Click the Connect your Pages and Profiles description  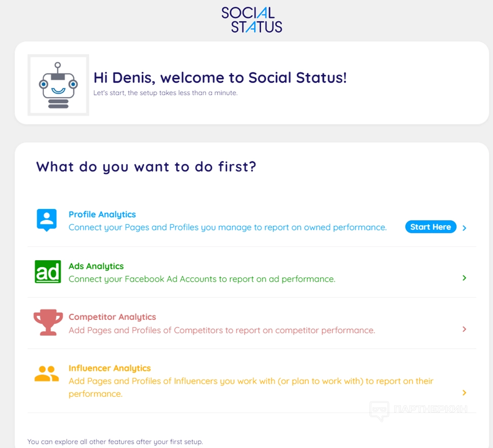[x=227, y=227]
